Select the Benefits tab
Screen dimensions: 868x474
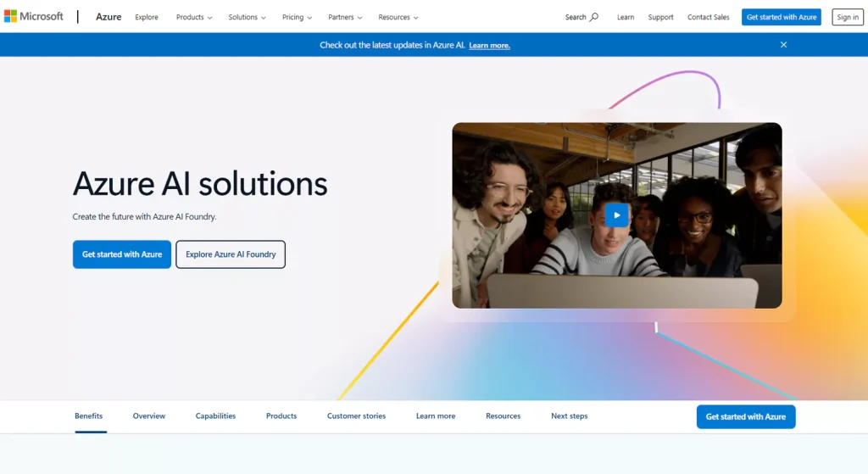[x=88, y=415]
